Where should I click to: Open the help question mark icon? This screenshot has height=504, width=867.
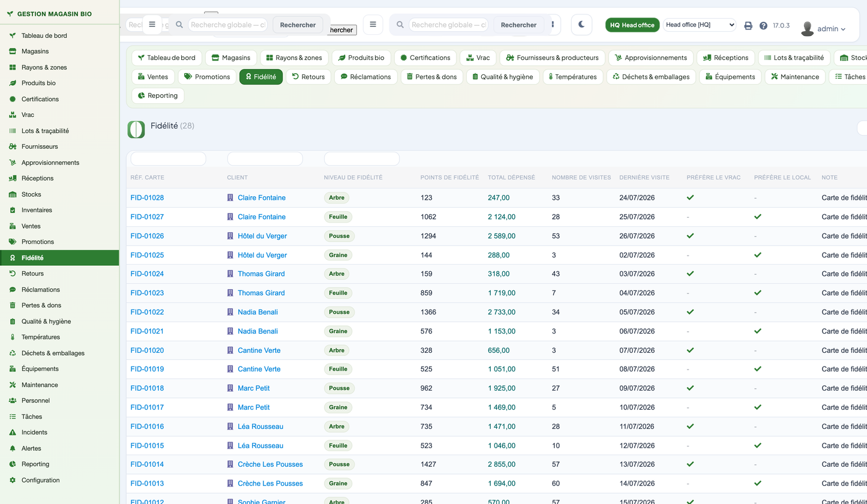tap(763, 25)
